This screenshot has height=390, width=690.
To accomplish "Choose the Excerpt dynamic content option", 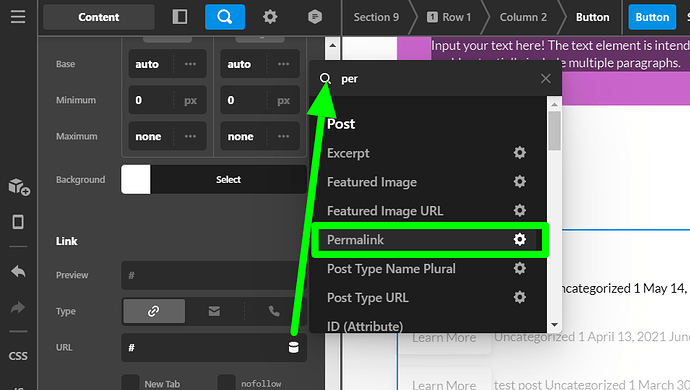I will pos(348,153).
